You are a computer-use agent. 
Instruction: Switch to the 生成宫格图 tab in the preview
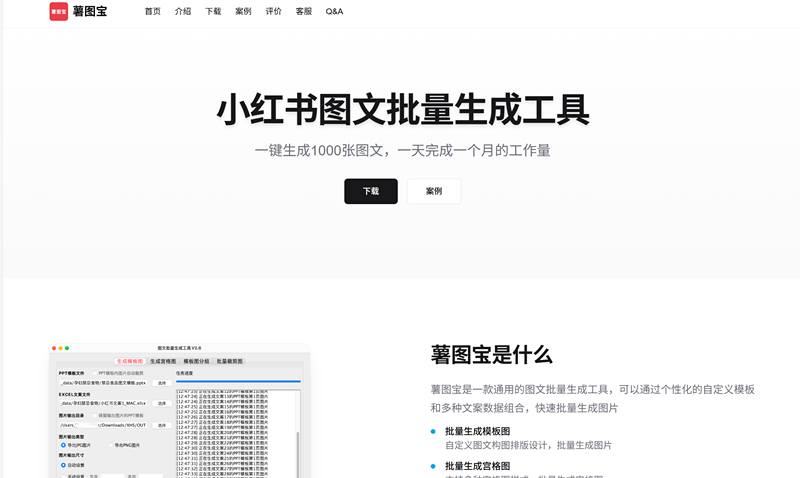click(x=163, y=361)
